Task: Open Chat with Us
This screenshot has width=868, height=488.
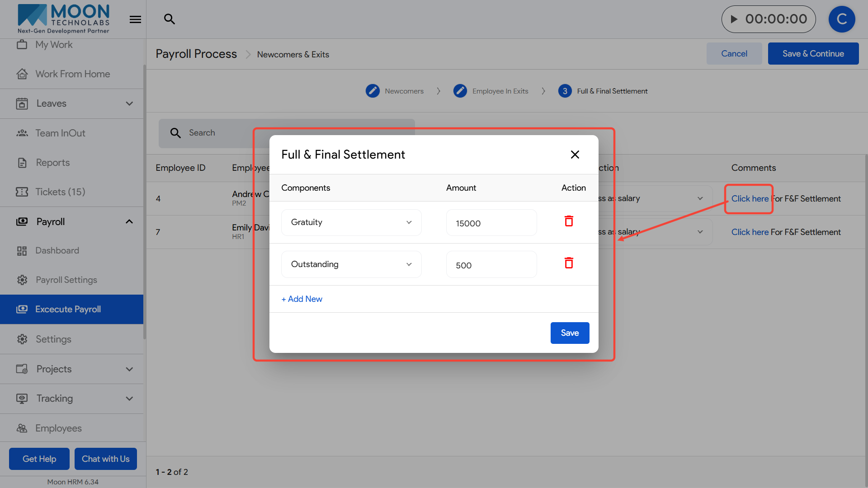Action: coord(105,459)
